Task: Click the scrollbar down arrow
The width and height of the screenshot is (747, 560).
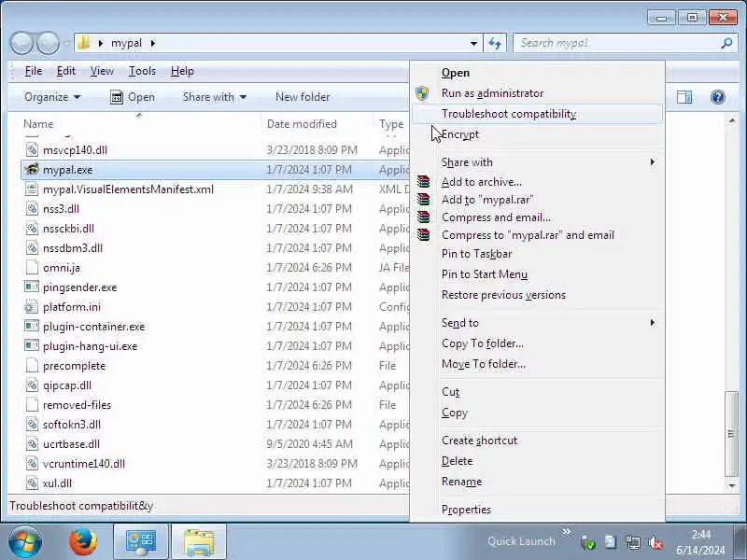Action: (x=732, y=485)
